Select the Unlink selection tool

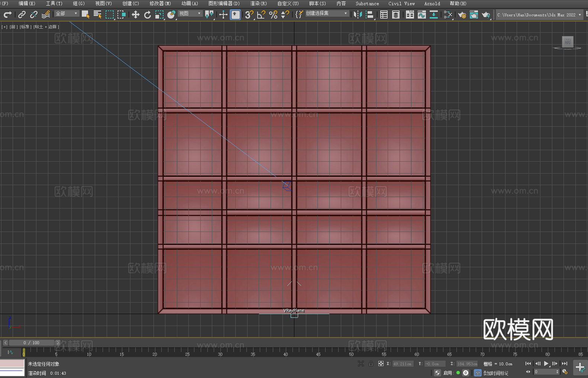(x=34, y=14)
